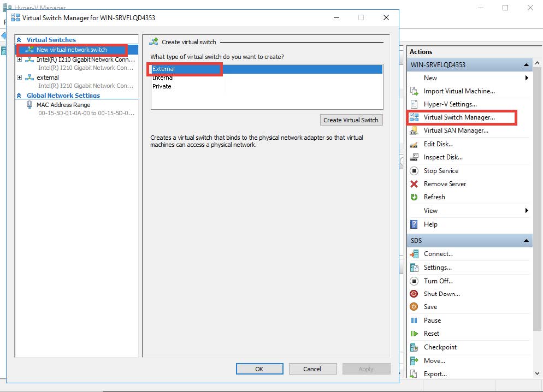Click the Virtual Switch Manager icon in Actions
The image size is (543, 392).
tap(414, 117)
